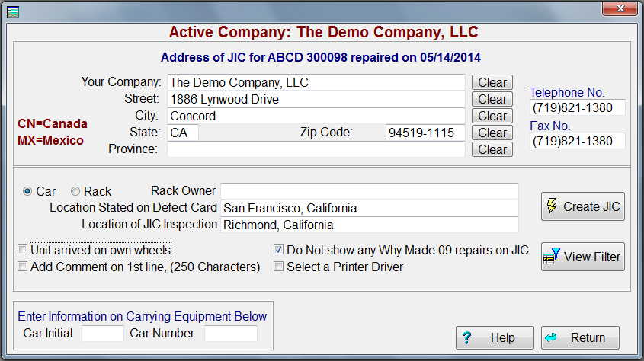
Task: Focus the Rack Owner text field
Action: click(369, 190)
